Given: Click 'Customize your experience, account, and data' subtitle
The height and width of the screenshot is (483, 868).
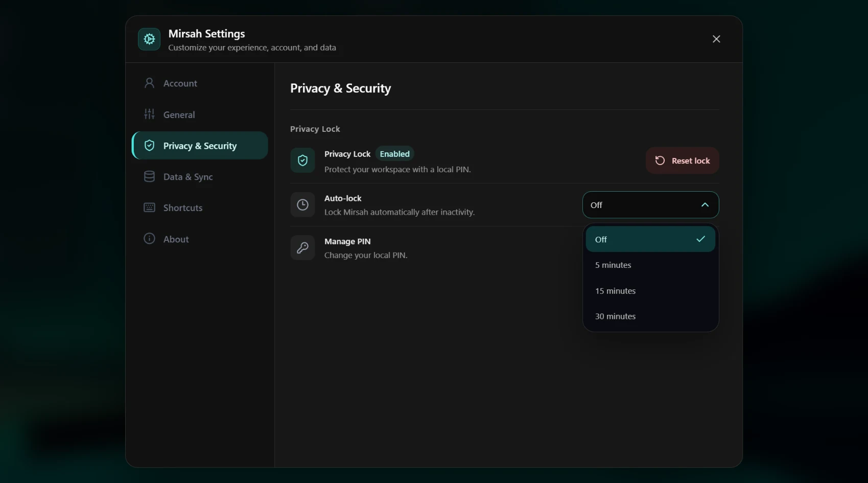Looking at the screenshot, I should (x=252, y=48).
